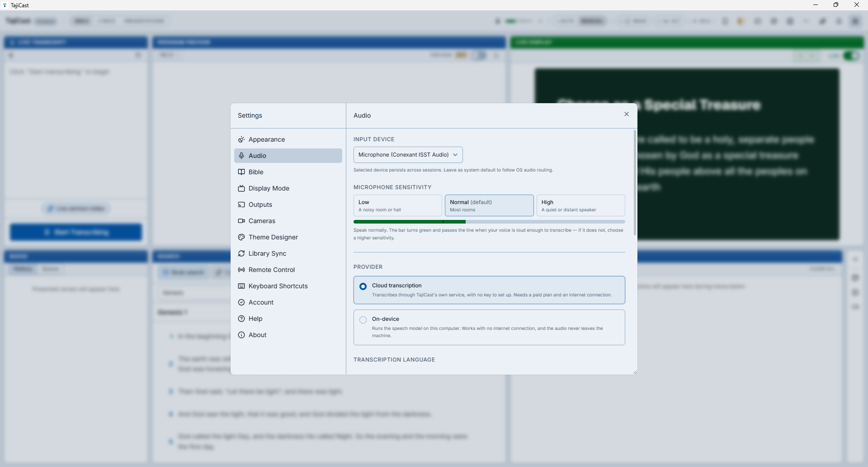Click the cast icon beside Outputs
The width and height of the screenshot is (868, 467).
click(241, 205)
